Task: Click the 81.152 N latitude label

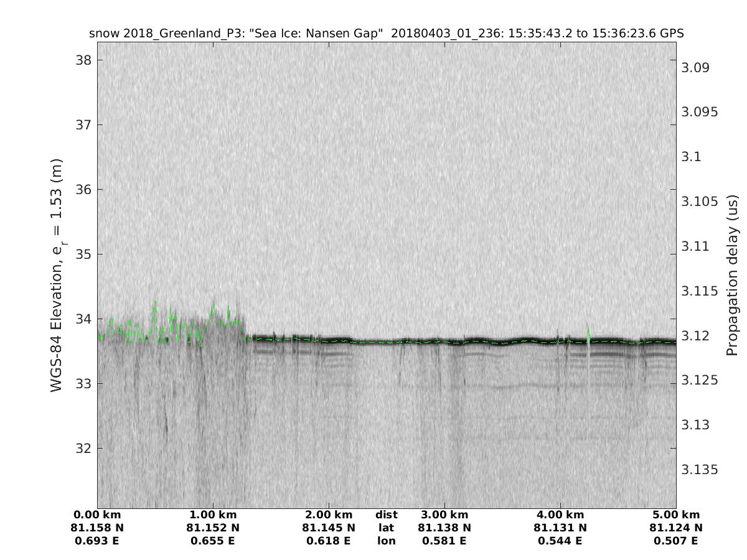Action: tap(213, 528)
